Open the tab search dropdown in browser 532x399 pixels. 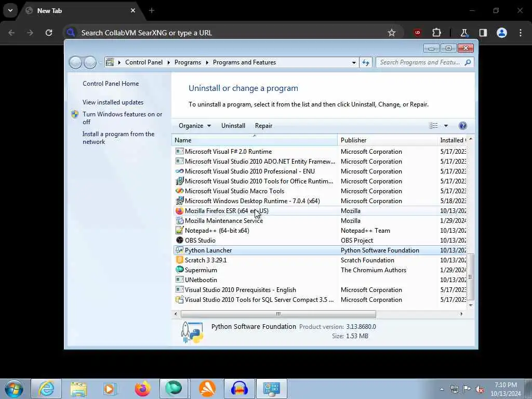tap(10, 10)
